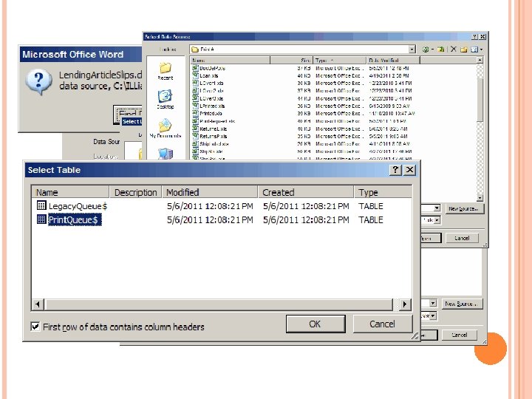Viewport: 532px width, 399px height.
Task: Select the LOver1.xls file
Action: coord(211,83)
